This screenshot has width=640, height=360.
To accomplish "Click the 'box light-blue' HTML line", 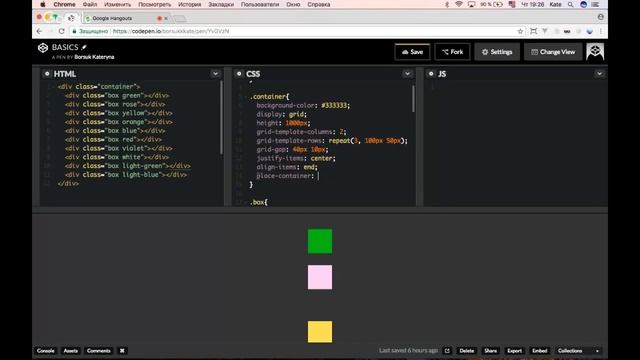I will click(126, 175).
